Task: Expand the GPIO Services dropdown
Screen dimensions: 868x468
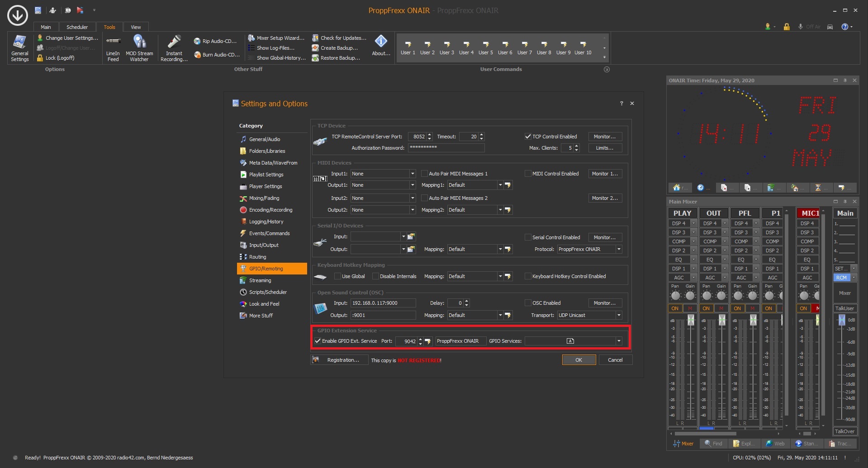Action: [x=618, y=341]
